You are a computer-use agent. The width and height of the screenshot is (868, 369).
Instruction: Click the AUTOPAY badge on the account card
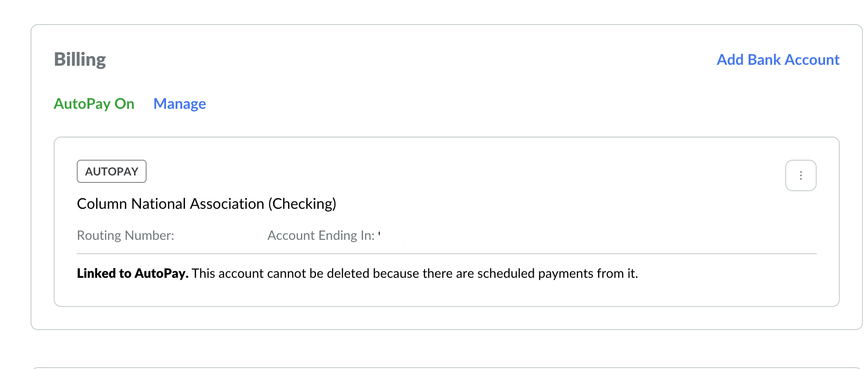[111, 171]
